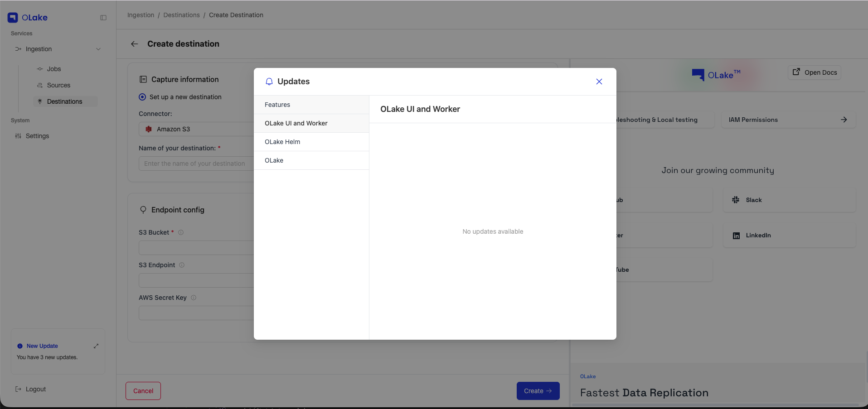Open the Slack community link
This screenshot has width=868, height=409.
pos(790,200)
